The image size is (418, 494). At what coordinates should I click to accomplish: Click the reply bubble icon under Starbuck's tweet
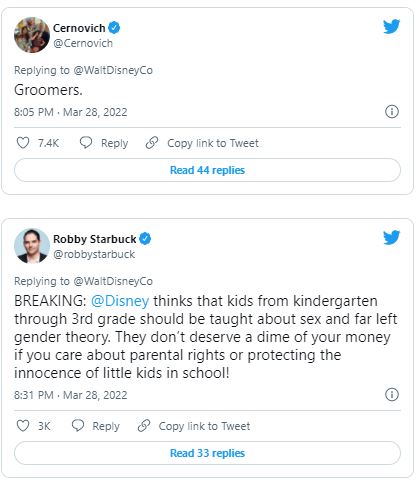tap(78, 426)
